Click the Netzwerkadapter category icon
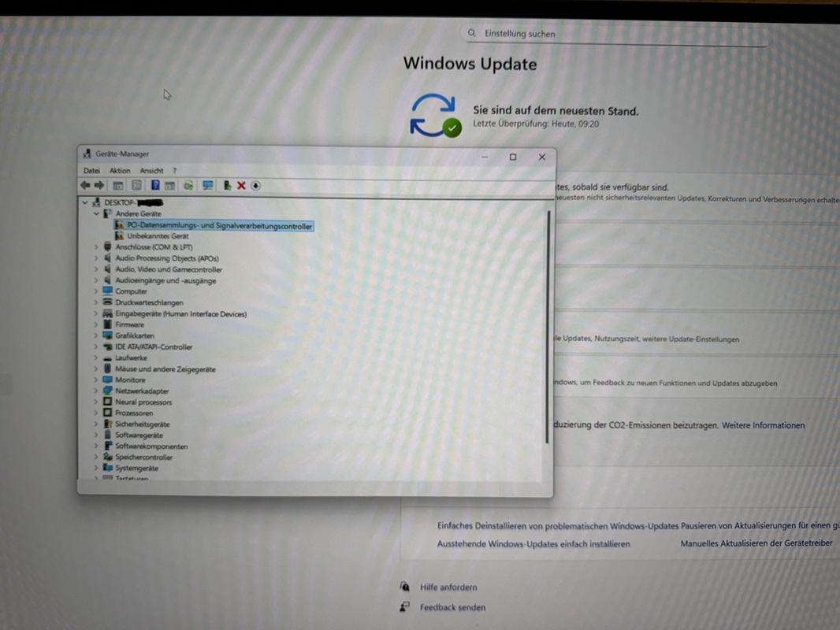 coord(108,391)
